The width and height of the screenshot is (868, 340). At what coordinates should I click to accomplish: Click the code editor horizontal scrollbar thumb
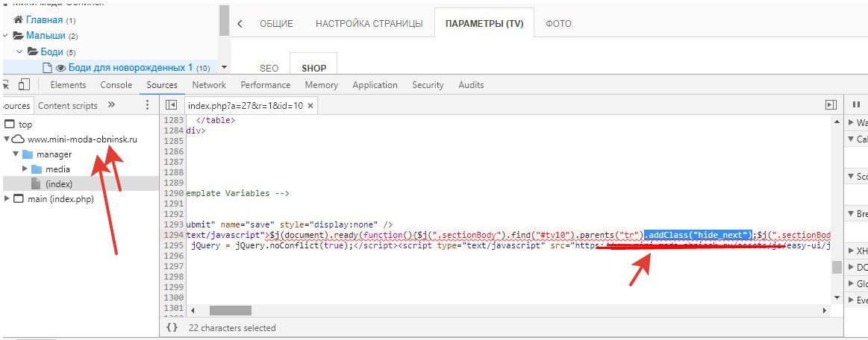(x=231, y=311)
